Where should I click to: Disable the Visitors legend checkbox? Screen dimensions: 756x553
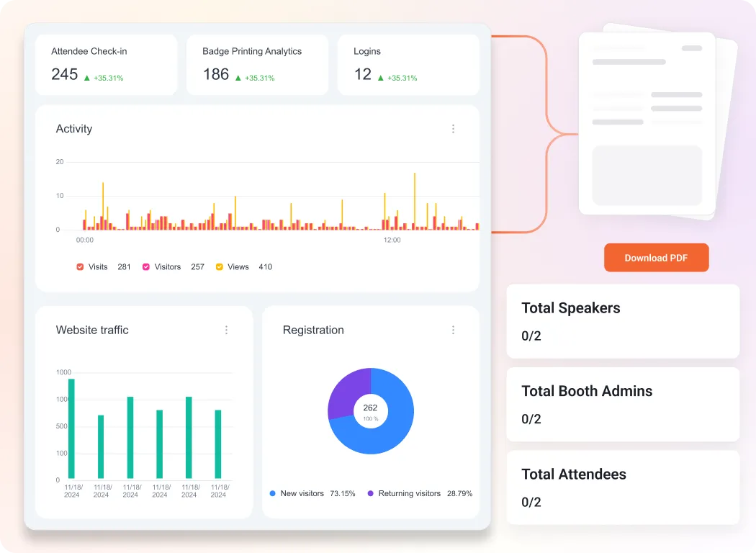point(145,266)
